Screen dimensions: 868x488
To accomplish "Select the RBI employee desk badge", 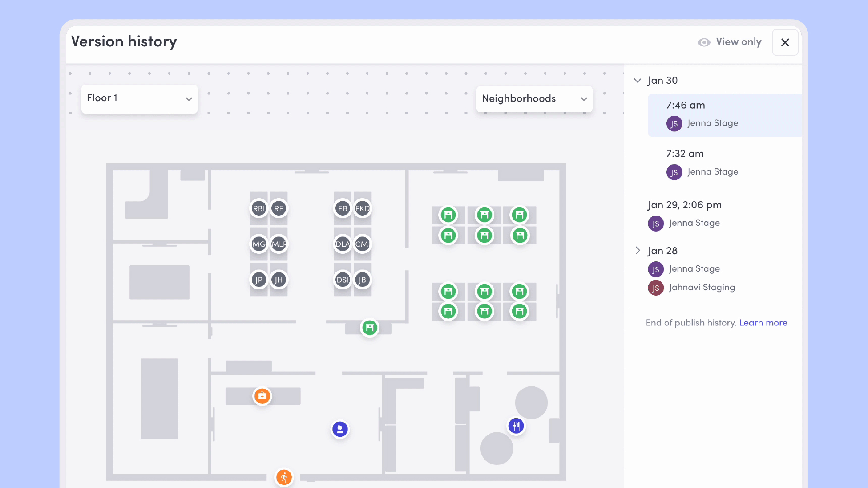I will pyautogui.click(x=258, y=208).
